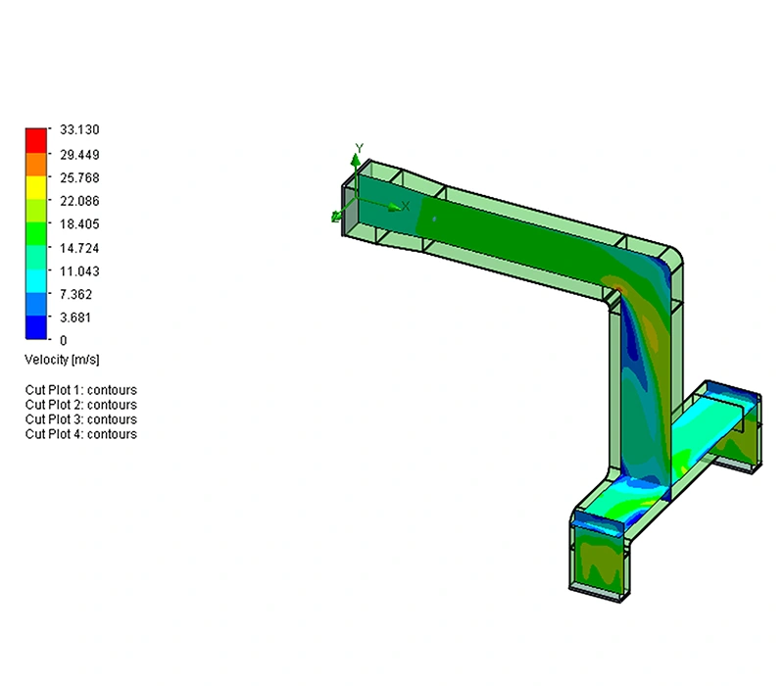Click the Velocity [m/s] legend title
The height and width of the screenshot is (686, 784).
(62, 359)
